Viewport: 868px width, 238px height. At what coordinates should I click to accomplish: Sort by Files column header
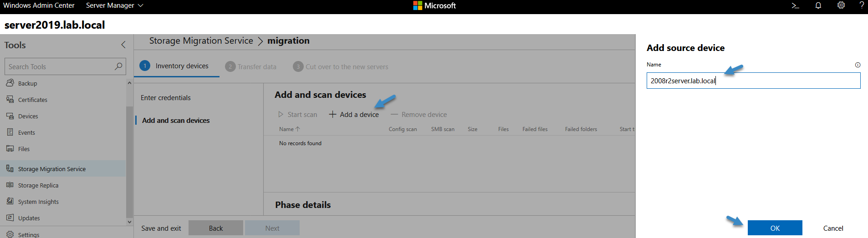[503, 129]
